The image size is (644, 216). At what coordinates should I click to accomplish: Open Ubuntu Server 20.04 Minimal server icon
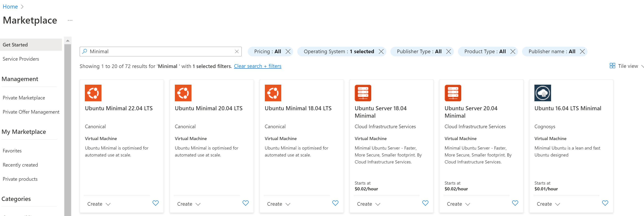(453, 93)
